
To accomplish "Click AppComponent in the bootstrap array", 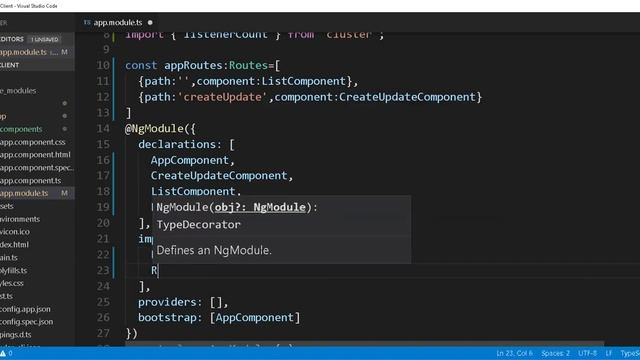I will [x=255, y=318].
